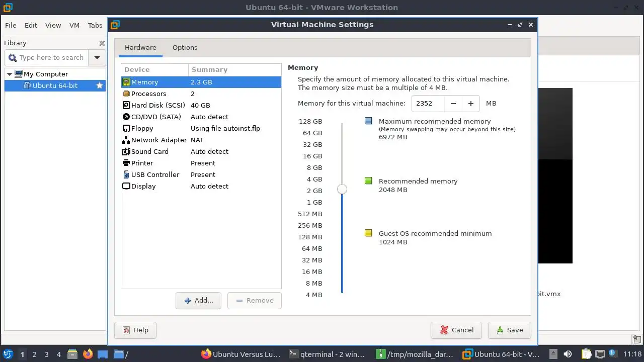Click the green recommended memory marker

click(x=368, y=181)
